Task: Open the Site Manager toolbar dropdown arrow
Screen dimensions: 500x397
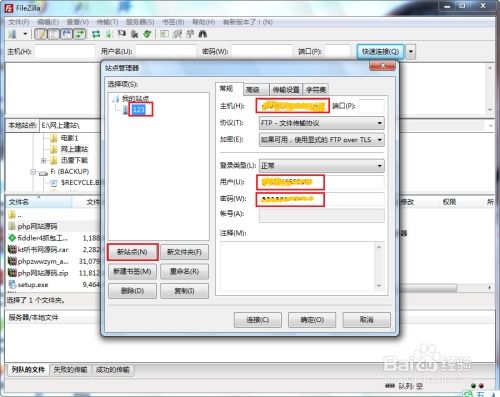Action: pyautogui.click(x=25, y=34)
